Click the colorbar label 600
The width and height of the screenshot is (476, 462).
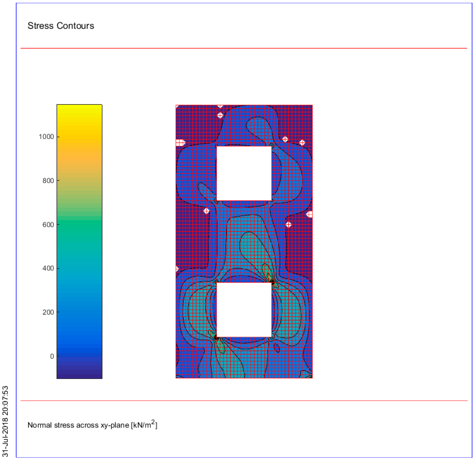[x=48, y=225]
